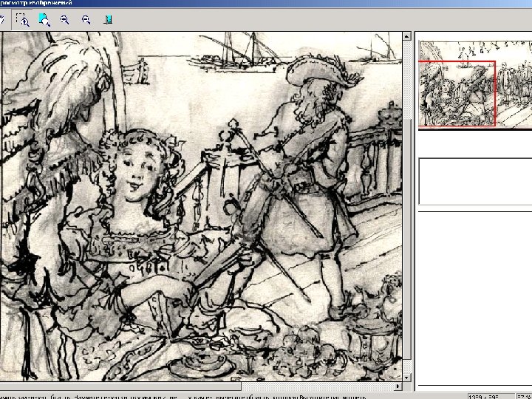Zoom out with the minus magnifier
This screenshot has height=399, width=532.
pyautogui.click(x=86, y=20)
